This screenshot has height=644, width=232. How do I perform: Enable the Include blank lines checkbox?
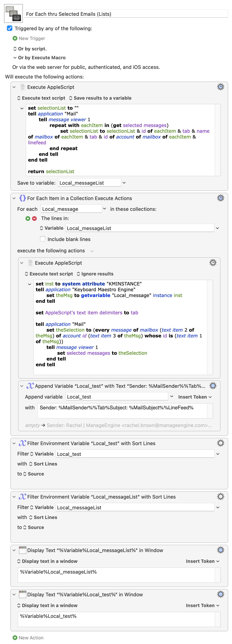pos(43,239)
